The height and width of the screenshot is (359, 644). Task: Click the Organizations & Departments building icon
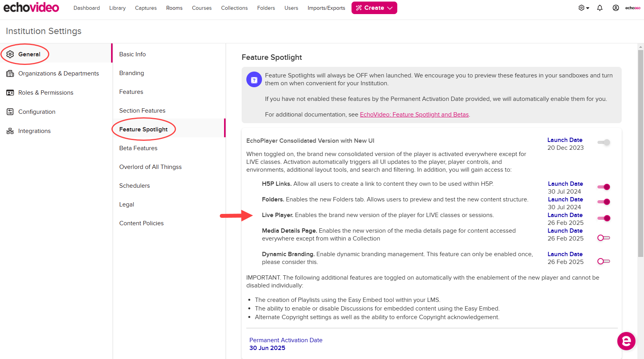point(10,74)
